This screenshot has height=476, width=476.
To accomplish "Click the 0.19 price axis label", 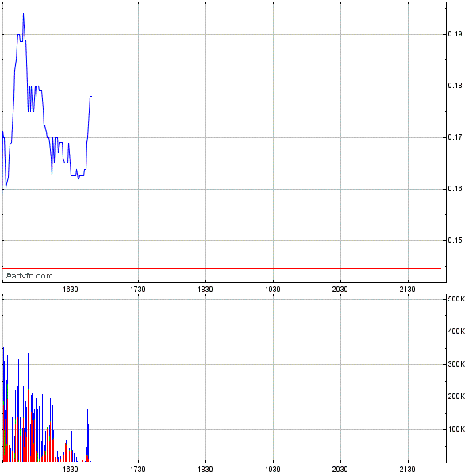I will click(455, 34).
